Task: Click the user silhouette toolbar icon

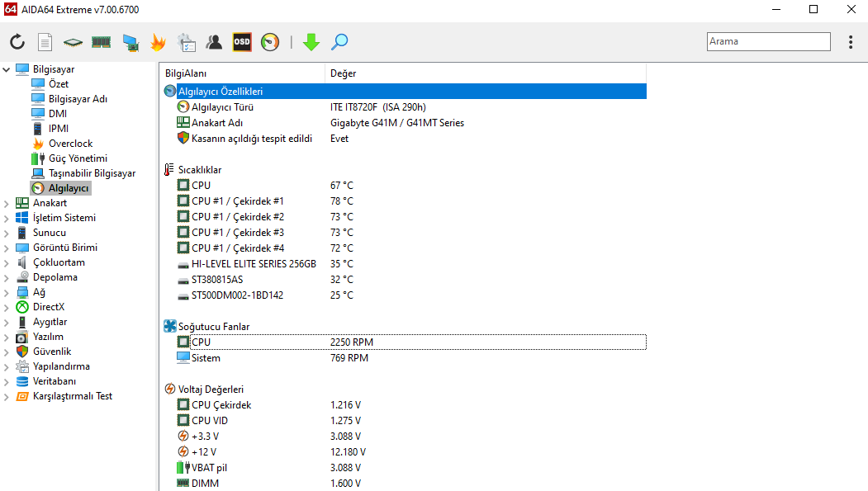Action: coord(214,42)
